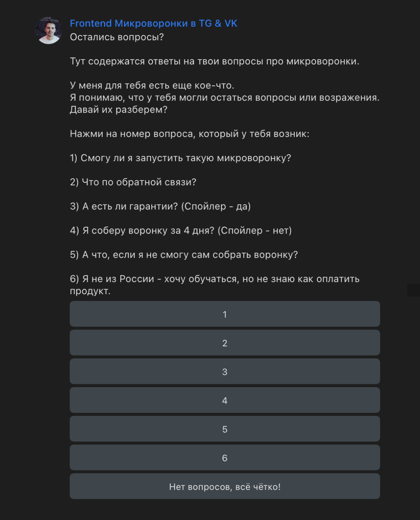420x520 pixels.
Task: Click the Нет вопросов, всё чётко! button
Action: click(225, 486)
